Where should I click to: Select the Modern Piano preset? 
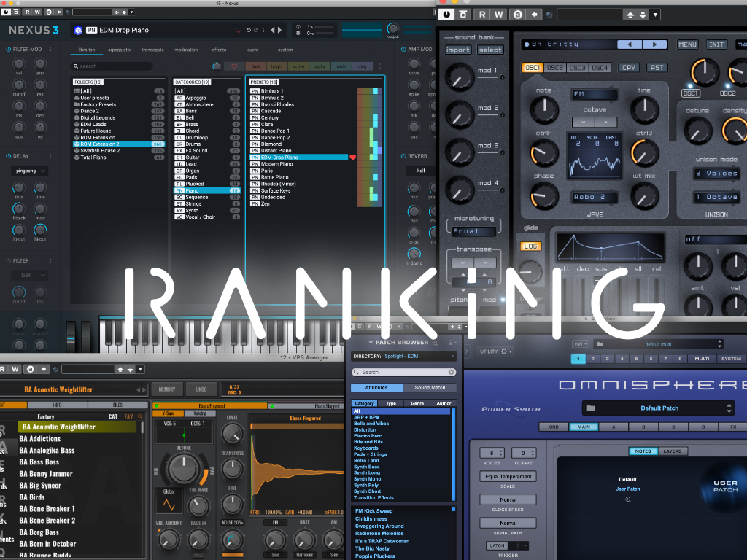(x=276, y=164)
